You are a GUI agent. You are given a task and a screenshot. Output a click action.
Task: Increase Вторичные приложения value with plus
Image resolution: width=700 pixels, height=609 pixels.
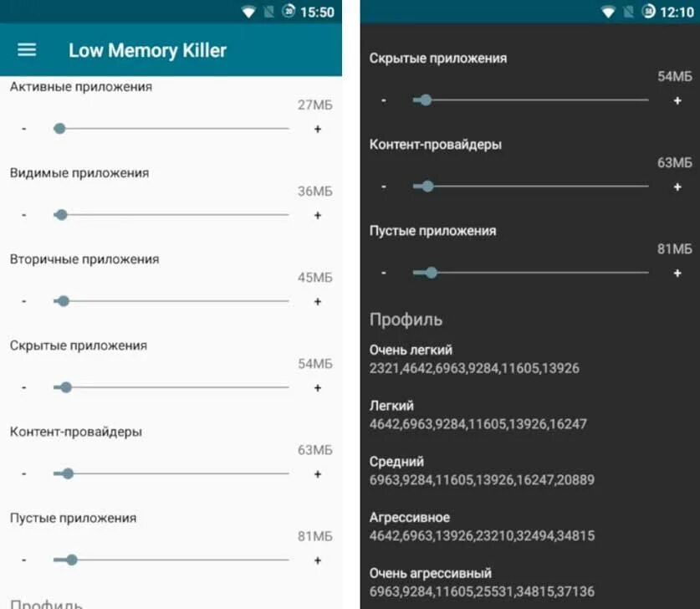coord(318,301)
